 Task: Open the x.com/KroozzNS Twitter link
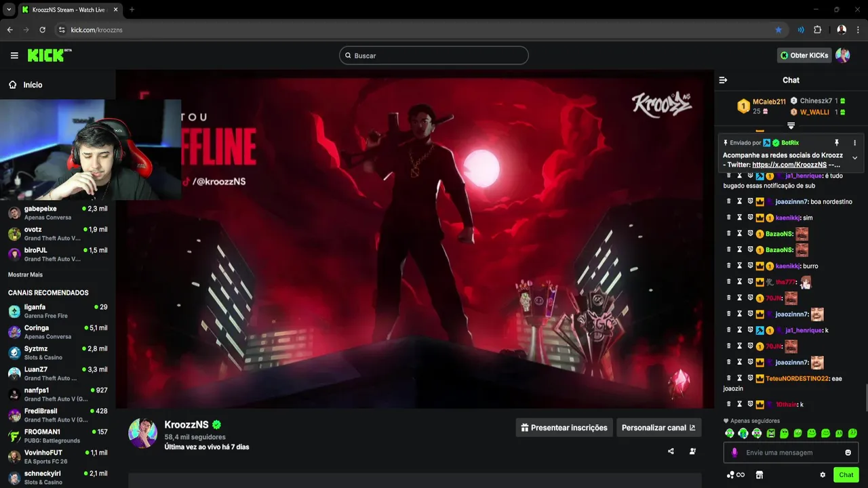pyautogui.click(x=789, y=165)
